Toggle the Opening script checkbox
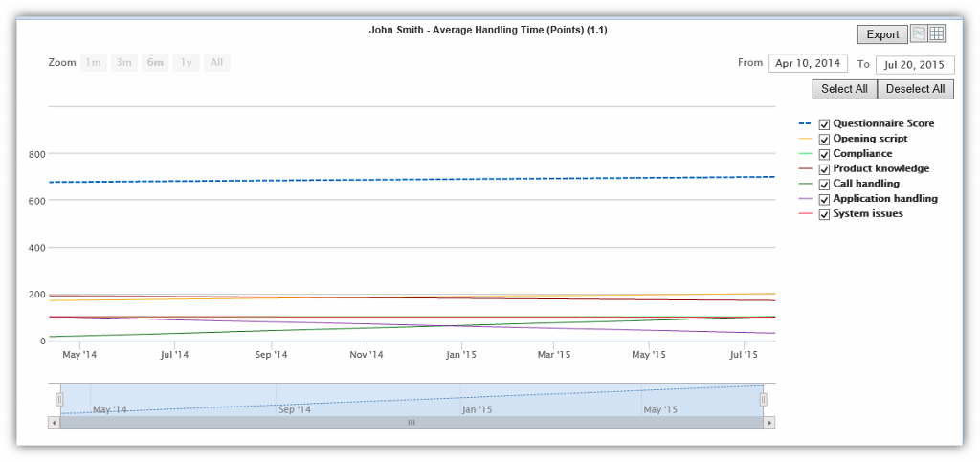Image resolution: width=980 pixels, height=462 pixels. tap(824, 140)
